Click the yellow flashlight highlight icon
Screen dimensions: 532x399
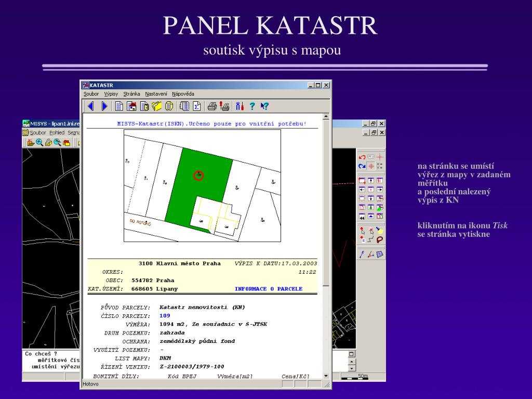coord(380,231)
